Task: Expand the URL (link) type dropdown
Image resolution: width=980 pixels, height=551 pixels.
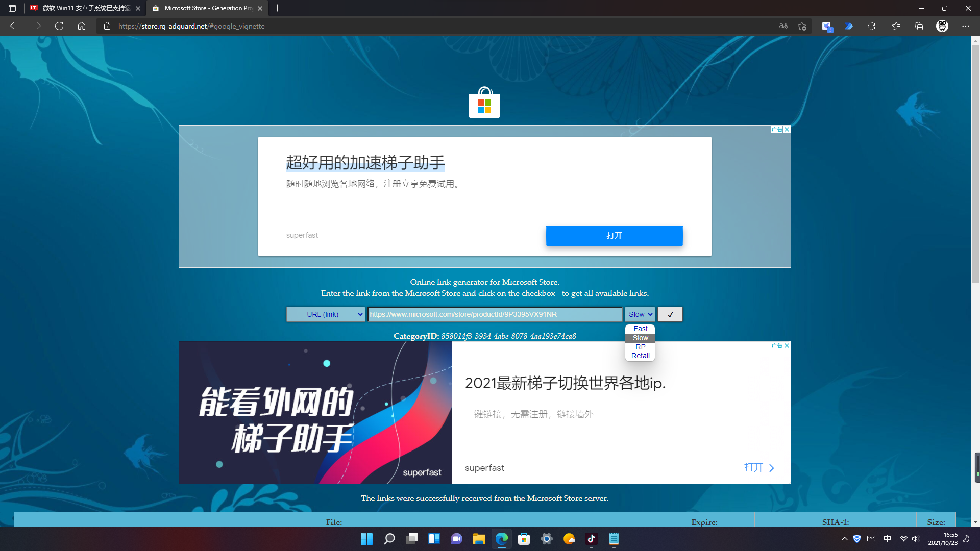Action: [326, 314]
